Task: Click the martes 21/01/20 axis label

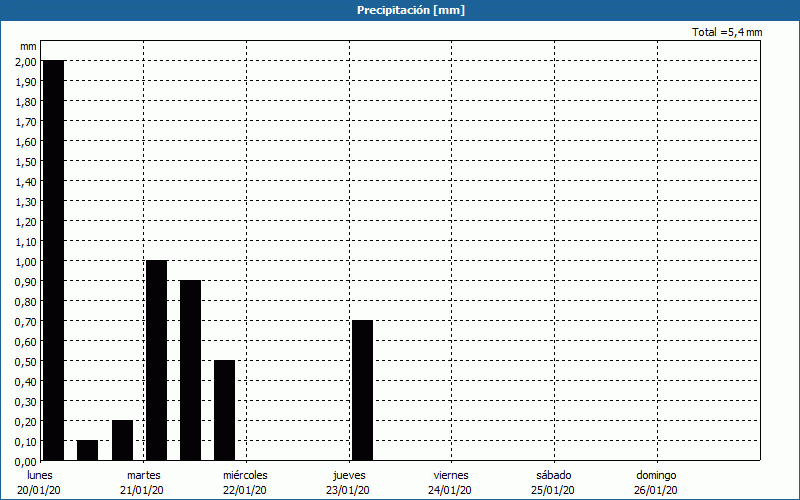Action: [142, 483]
